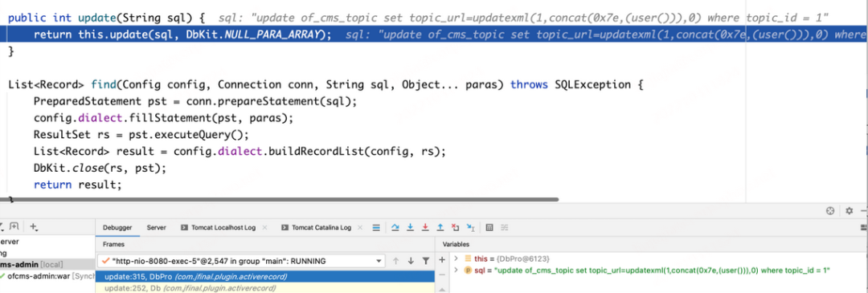868x293 pixels.
Task: Click the blue Step Into icon
Action: click(x=410, y=227)
